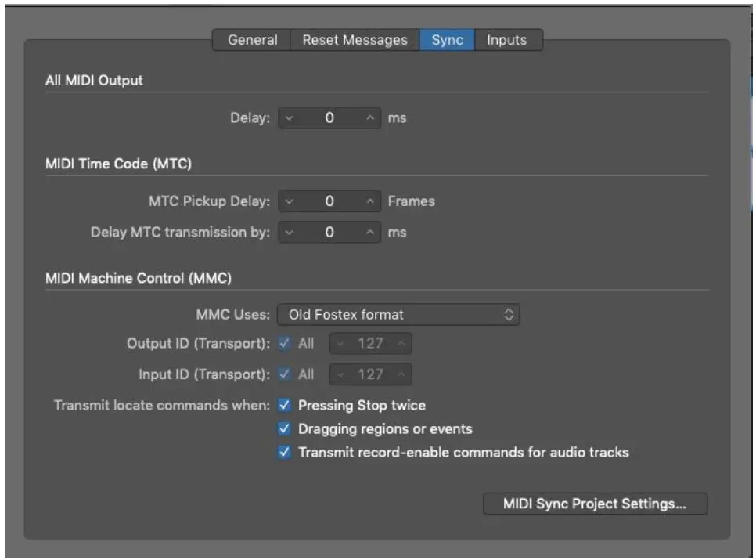Open the MMC Uses format dropdown
This screenshot has width=756, height=560.
[398, 315]
